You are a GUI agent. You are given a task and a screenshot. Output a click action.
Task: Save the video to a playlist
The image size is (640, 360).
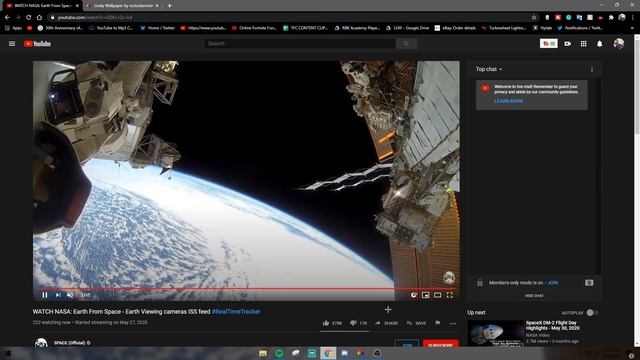tap(416, 323)
